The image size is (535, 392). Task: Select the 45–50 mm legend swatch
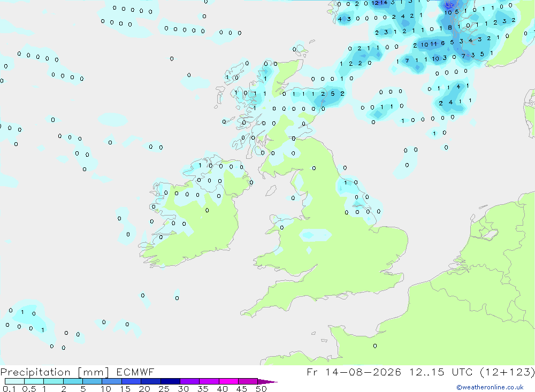(x=248, y=381)
